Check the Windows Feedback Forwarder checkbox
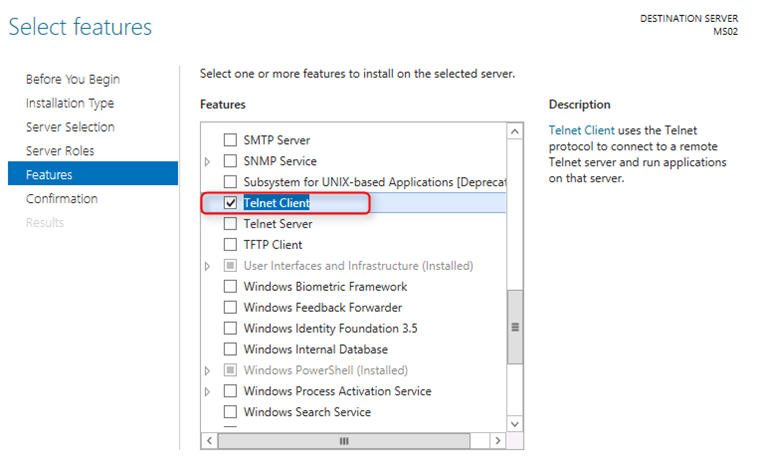This screenshot has width=761, height=462. point(230,307)
